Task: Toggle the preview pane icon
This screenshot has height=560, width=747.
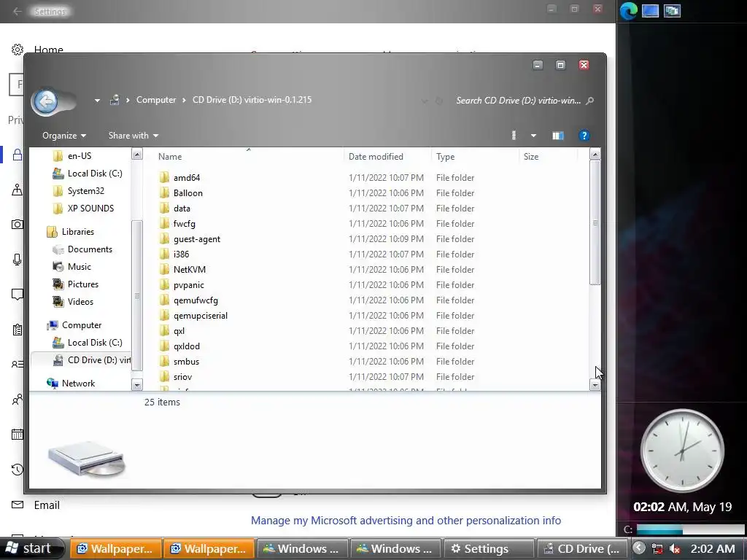Action: click(x=558, y=136)
